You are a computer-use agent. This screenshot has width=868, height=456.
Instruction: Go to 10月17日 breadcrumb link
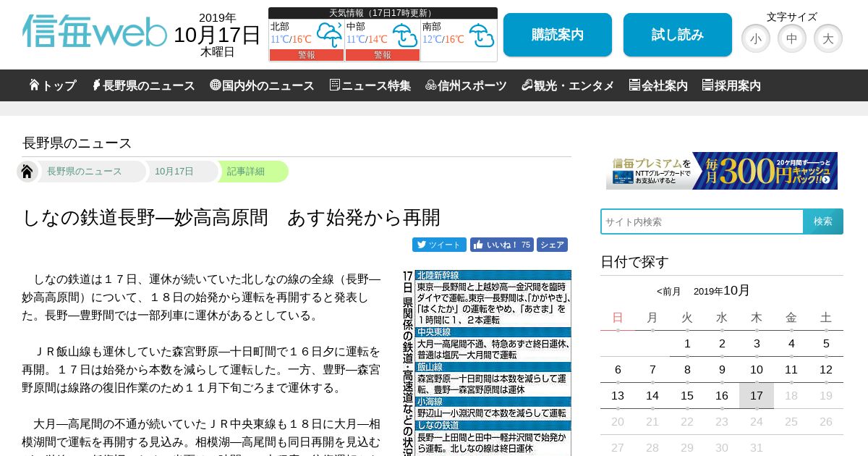[x=174, y=172]
